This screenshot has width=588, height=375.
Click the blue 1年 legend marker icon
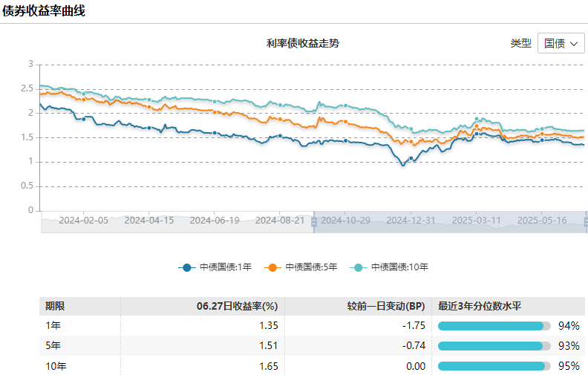tap(187, 267)
